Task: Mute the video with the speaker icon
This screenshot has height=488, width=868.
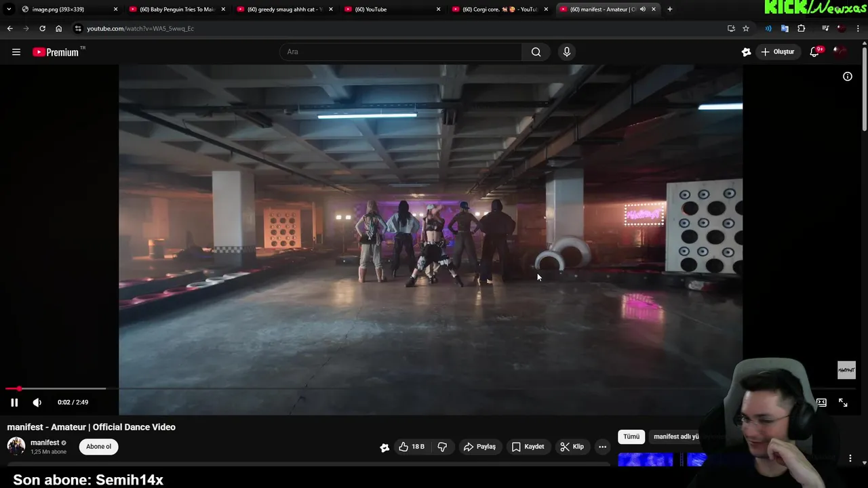Action: tap(37, 403)
